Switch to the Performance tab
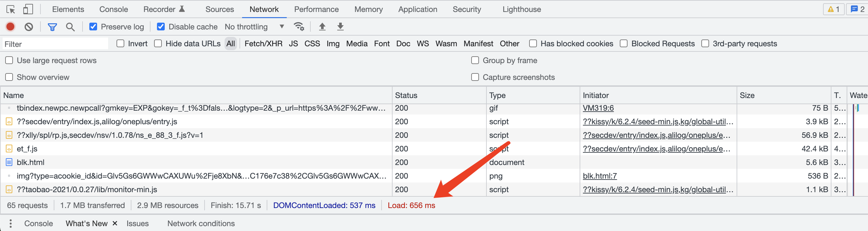 click(316, 9)
